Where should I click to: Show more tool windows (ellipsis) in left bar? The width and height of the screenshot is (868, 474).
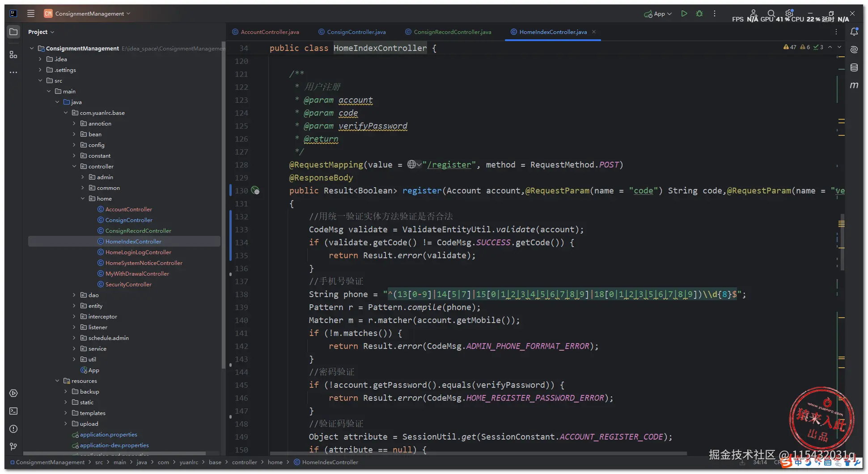click(x=13, y=72)
